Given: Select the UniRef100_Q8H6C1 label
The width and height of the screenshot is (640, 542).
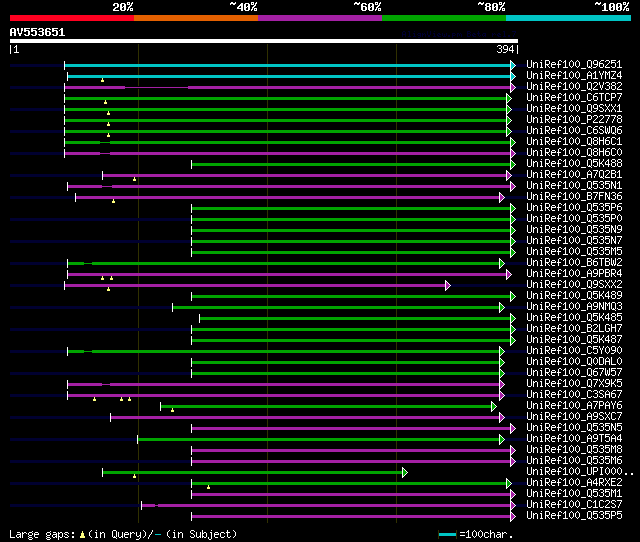Looking at the screenshot, I should pyautogui.click(x=574, y=142).
